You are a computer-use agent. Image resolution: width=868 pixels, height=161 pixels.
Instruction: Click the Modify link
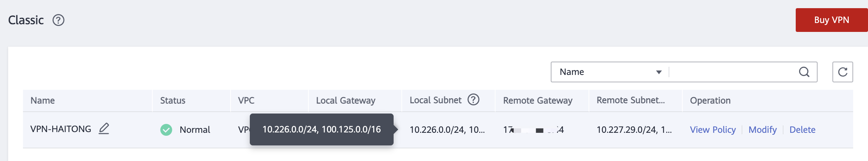(762, 129)
